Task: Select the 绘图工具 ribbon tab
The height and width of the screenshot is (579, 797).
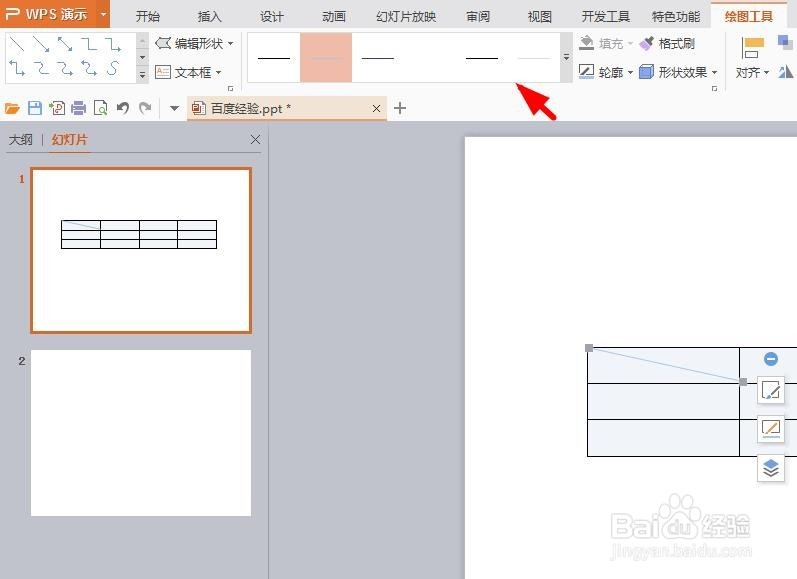Action: (749, 16)
